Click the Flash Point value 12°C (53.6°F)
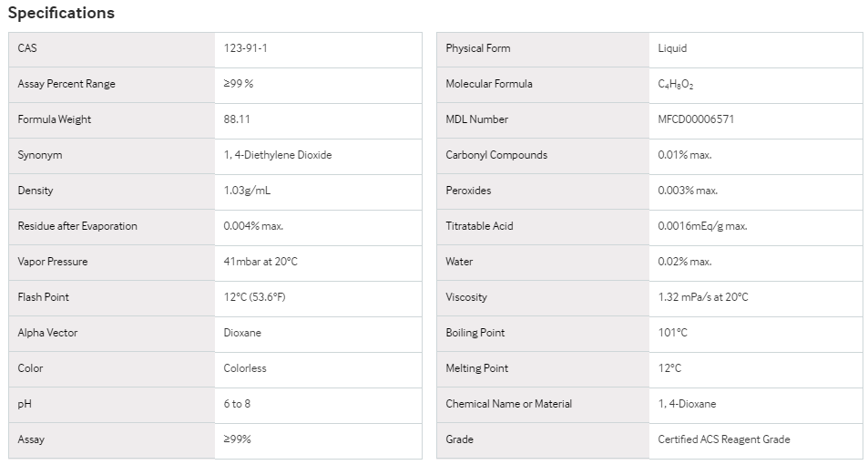 tap(255, 297)
